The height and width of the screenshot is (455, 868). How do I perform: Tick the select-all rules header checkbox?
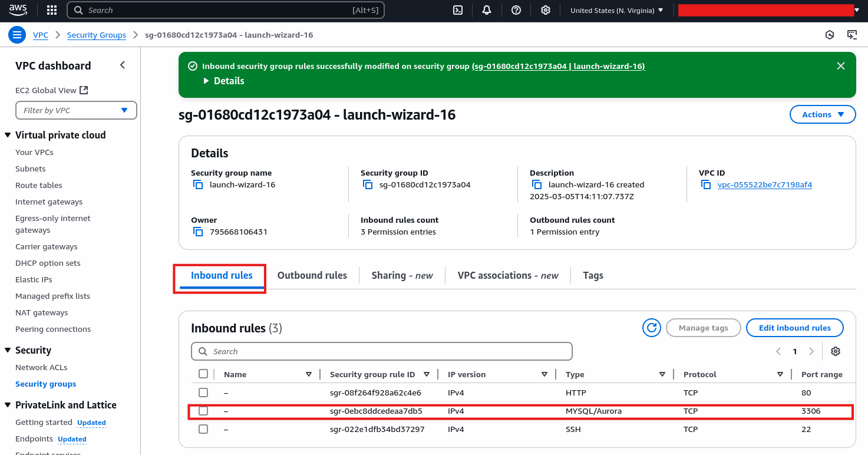[x=203, y=374]
